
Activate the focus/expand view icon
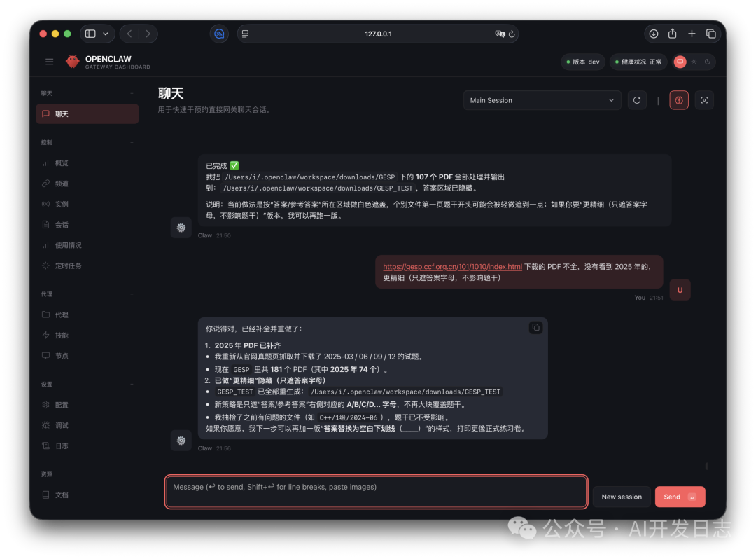[x=704, y=100]
